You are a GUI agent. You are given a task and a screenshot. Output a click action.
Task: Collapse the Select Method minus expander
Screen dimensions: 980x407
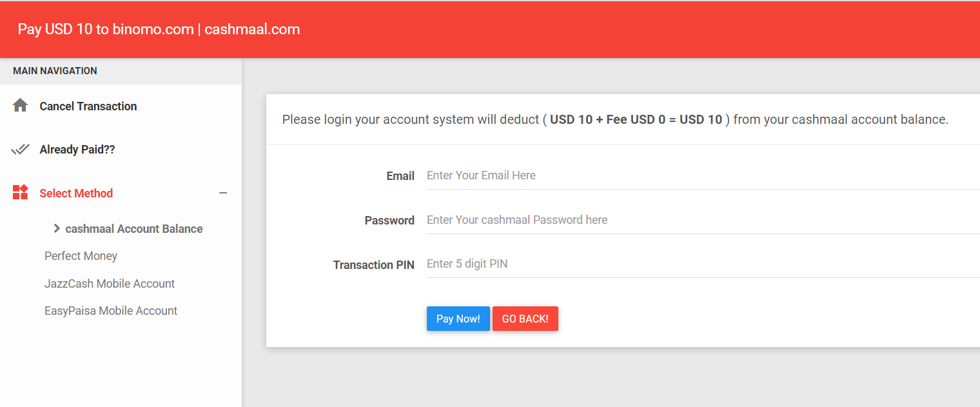[223, 193]
